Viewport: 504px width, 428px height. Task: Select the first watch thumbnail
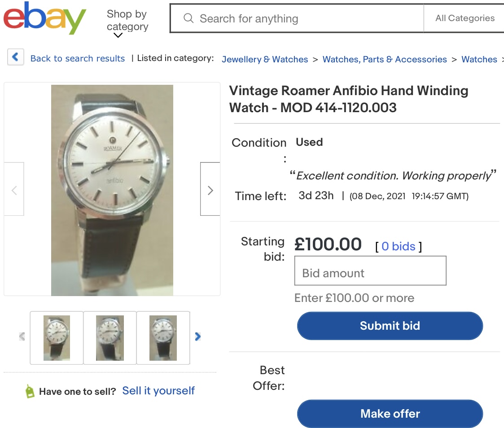point(57,338)
